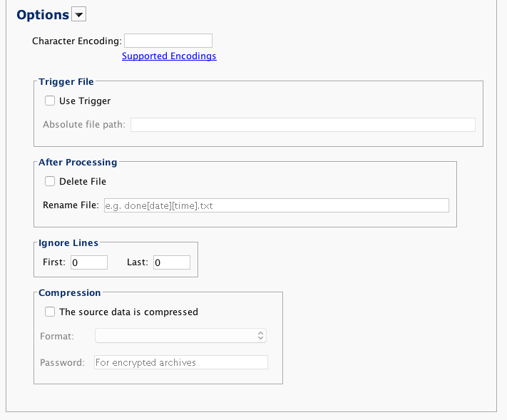
Task: Select the First ignore lines field
Action: pyautogui.click(x=88, y=262)
